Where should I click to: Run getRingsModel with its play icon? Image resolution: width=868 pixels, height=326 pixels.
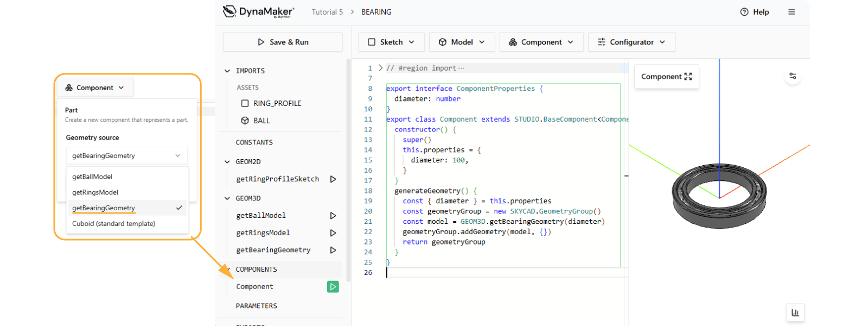[x=333, y=233]
